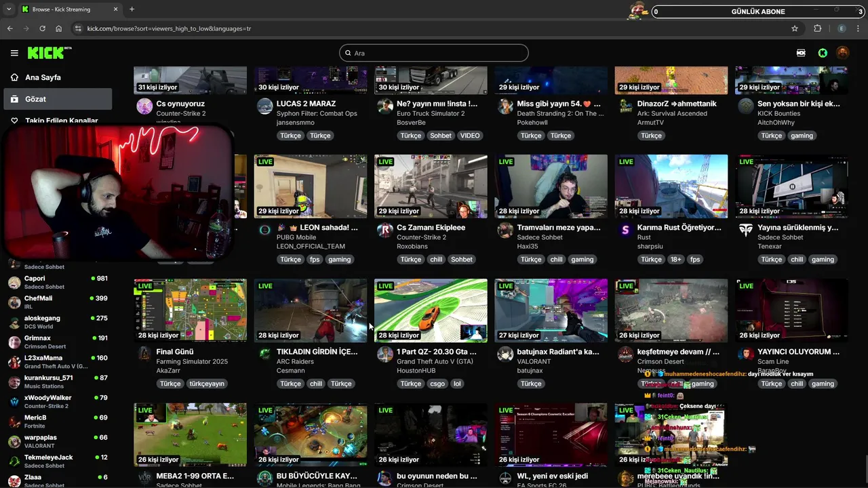
Task: Open the Tenexar channel avatar
Action: (x=746, y=230)
